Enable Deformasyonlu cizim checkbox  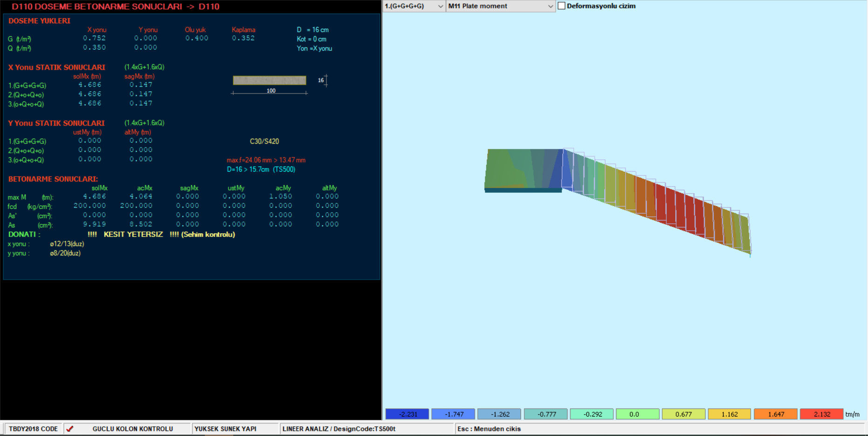pos(562,6)
